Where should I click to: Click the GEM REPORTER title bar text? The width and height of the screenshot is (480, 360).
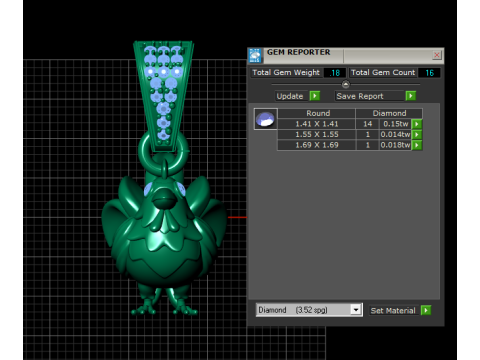click(x=299, y=52)
